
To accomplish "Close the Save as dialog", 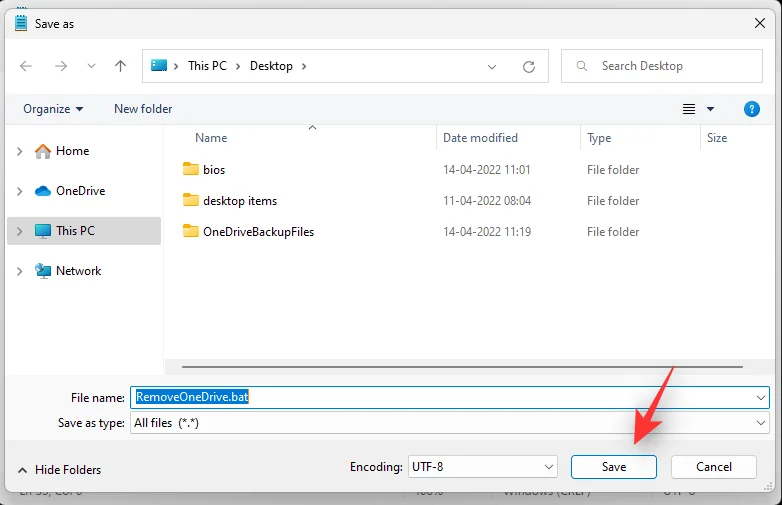I will pyautogui.click(x=759, y=23).
